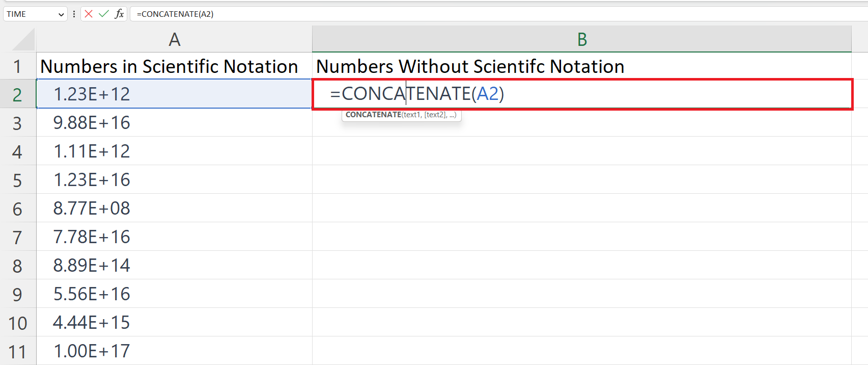This screenshot has height=365, width=868.
Task: Click header cell 'Numbers Without Scientifc Notation'
Action: [x=470, y=67]
